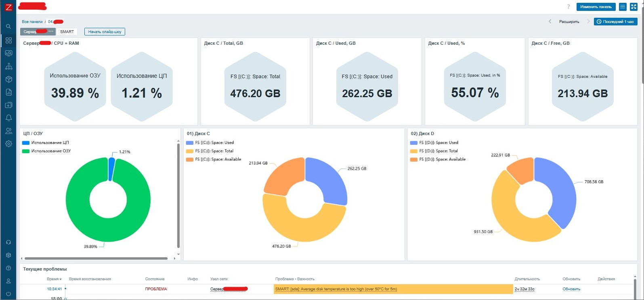The image size is (644, 300).
Task: Open the Сервер host link in problems table
Action: pos(229,289)
